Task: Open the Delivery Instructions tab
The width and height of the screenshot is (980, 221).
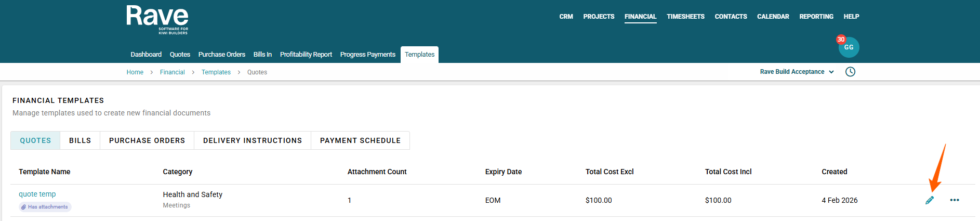Action: pos(253,140)
